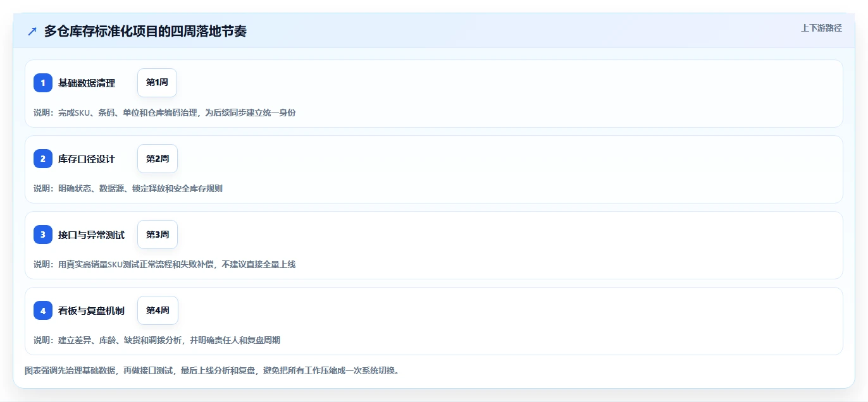
Task: Click the step number 2 badge
Action: 43,159
